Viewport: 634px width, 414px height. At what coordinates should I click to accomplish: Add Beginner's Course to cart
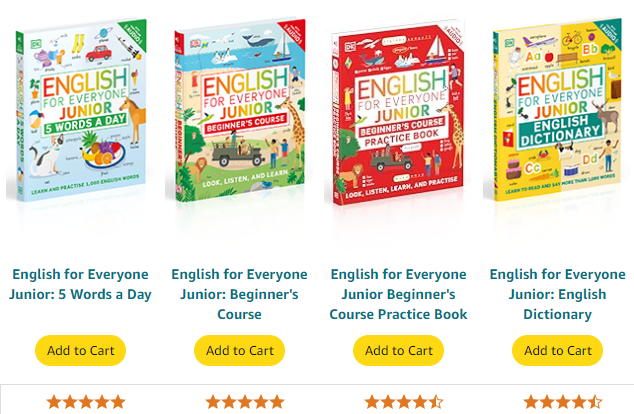point(239,351)
